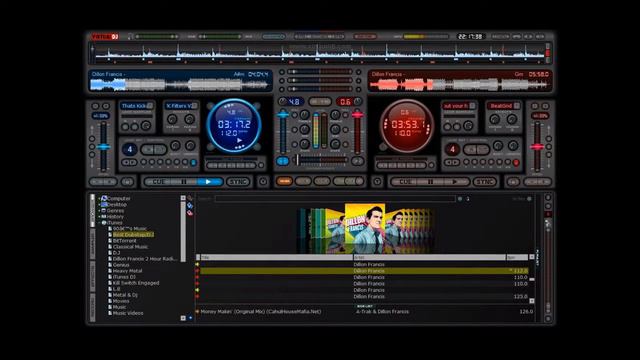The height and width of the screenshot is (360, 640).
Task: Sort by the Title column header
Action: tap(276, 258)
